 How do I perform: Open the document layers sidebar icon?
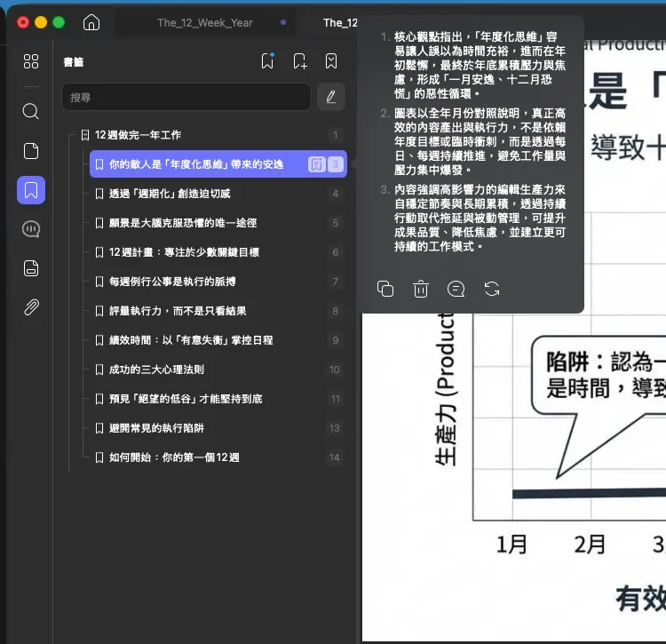pyautogui.click(x=30, y=268)
